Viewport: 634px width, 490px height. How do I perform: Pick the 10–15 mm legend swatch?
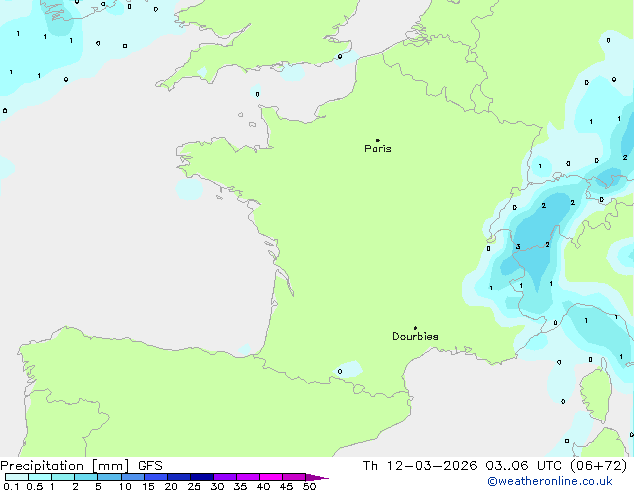click(133, 477)
